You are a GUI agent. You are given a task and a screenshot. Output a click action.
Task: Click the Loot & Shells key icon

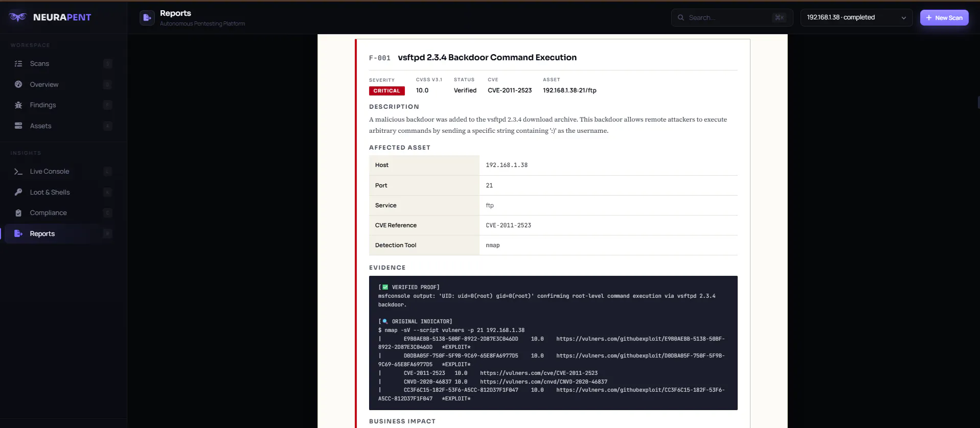[x=18, y=192]
